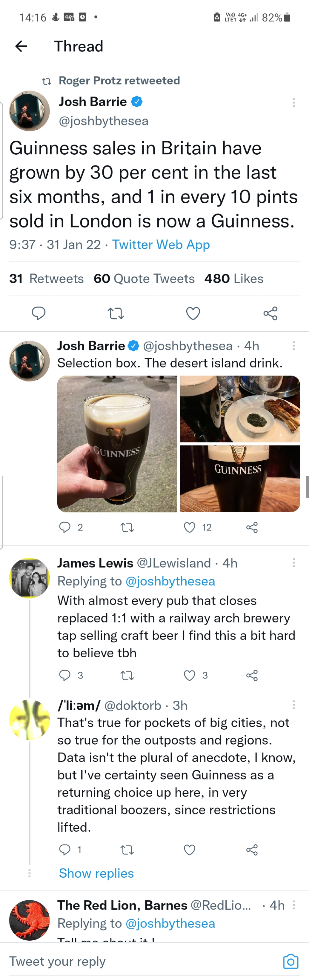Screen dimensions: 309x980
Task: Like the main Guinness sales tweet
Action: pos(193,314)
